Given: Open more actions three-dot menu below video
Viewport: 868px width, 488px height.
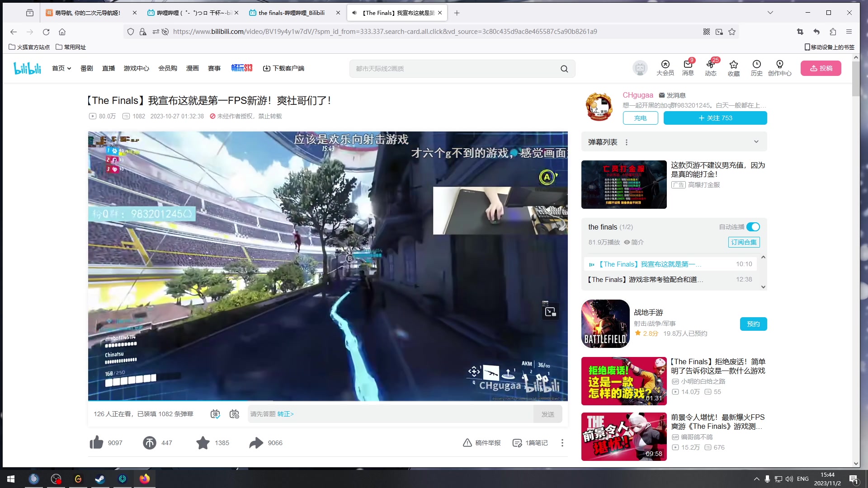Looking at the screenshot, I should (562, 443).
